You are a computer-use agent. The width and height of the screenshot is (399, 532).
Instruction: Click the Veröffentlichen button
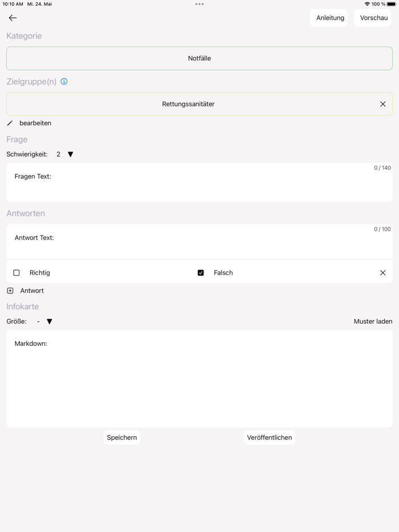[270, 437]
